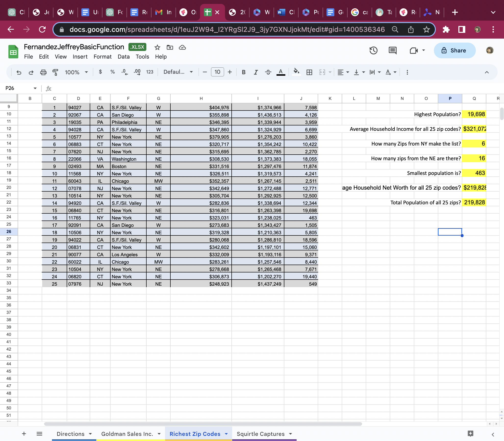Click the paint bucket fill icon
The height and width of the screenshot is (441, 504).
[297, 72]
